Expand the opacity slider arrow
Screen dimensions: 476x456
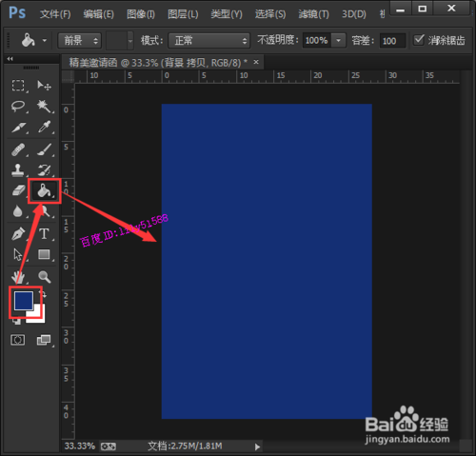pos(339,41)
